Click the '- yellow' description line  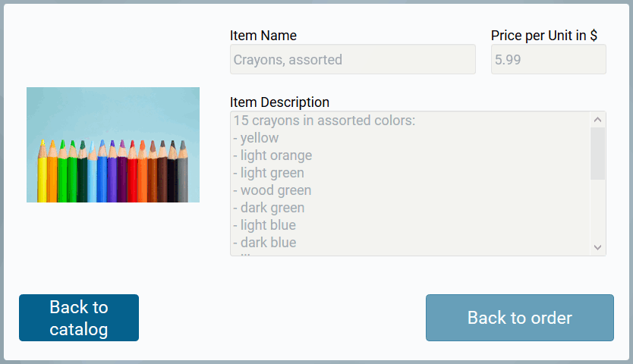pyautogui.click(x=256, y=138)
